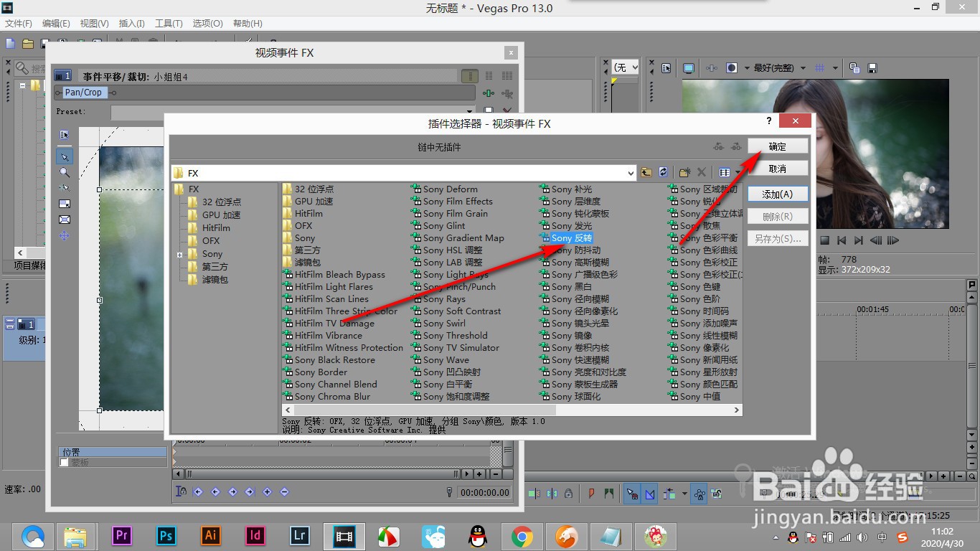The width and height of the screenshot is (980, 551).
Task: Open Lightroom from taskbar
Action: click(x=300, y=535)
